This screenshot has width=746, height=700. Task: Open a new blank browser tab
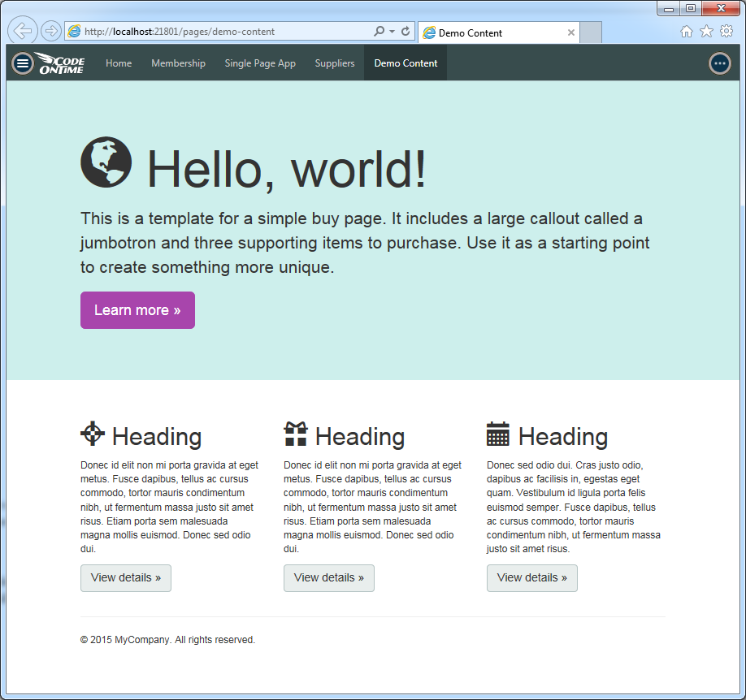(x=591, y=32)
